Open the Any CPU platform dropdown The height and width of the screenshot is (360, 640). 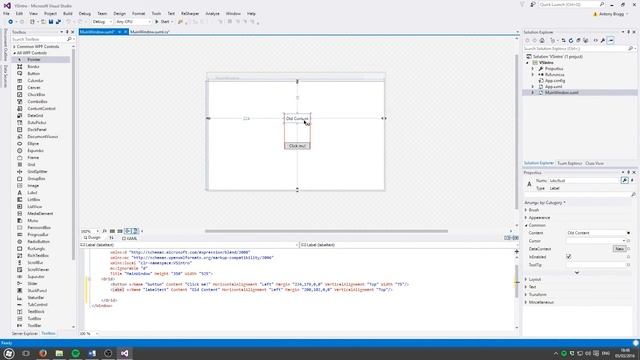coord(133,22)
